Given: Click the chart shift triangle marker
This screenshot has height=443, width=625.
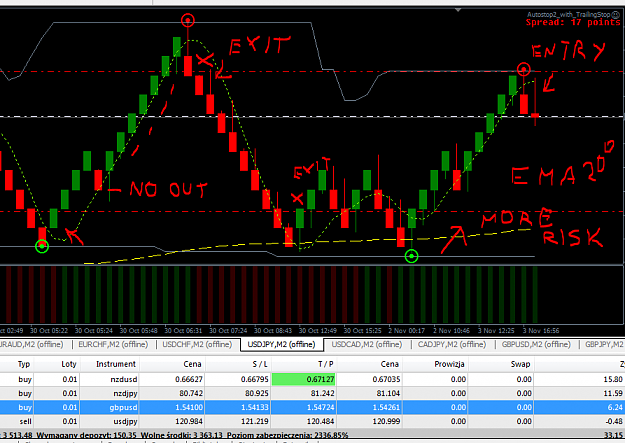Looking at the screenshot, I should click(458, 10).
